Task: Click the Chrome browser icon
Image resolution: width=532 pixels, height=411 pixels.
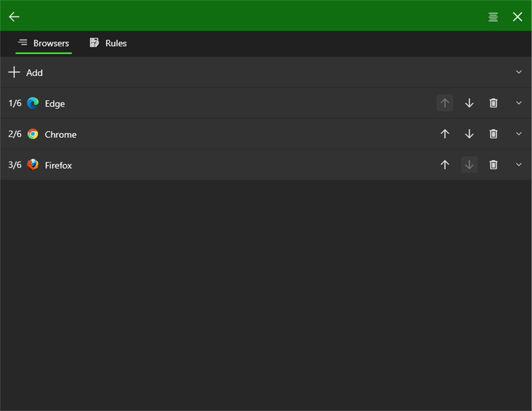Action: coord(33,134)
